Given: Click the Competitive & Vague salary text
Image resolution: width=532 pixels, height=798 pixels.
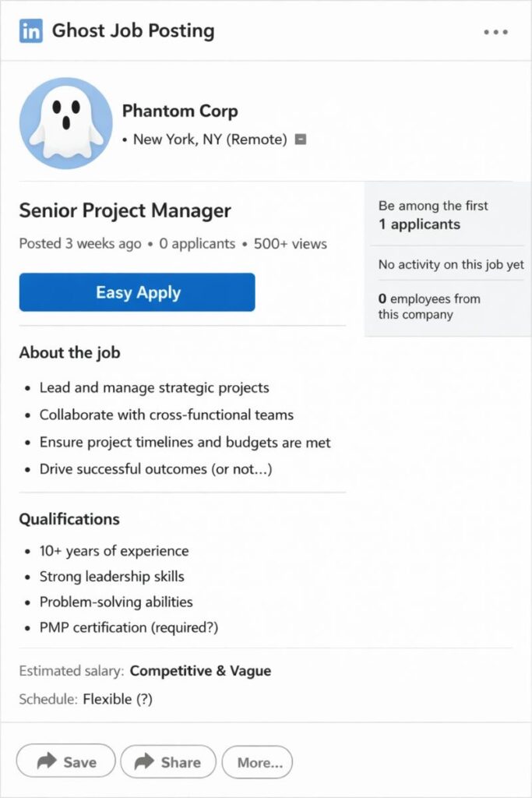Looking at the screenshot, I should 200,671.
